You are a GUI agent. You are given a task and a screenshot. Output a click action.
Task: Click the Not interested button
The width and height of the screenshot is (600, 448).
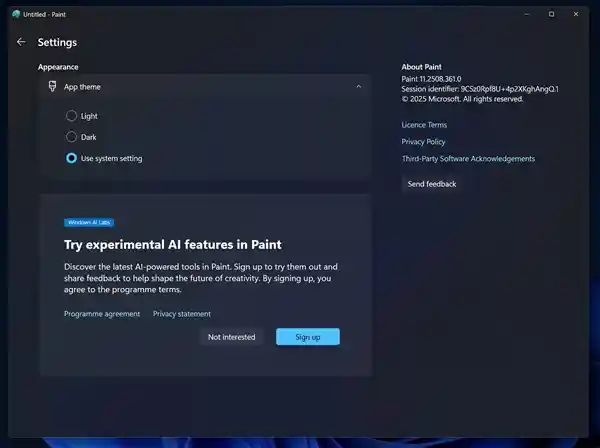(x=232, y=337)
